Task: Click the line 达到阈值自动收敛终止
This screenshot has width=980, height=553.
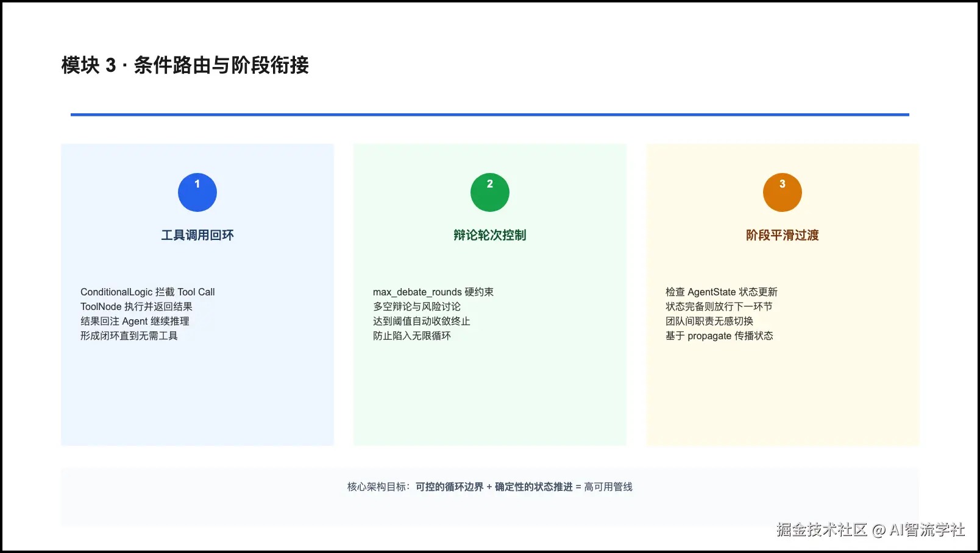Action: point(422,322)
